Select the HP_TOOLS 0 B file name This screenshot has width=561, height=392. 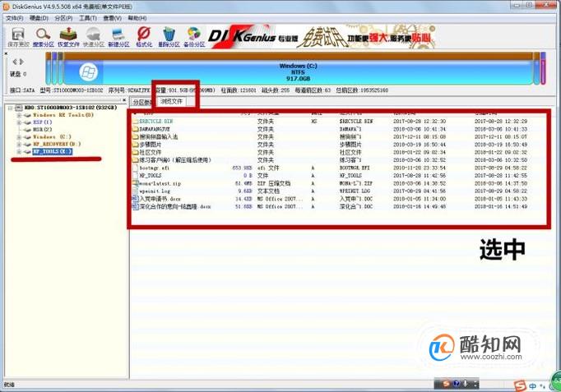point(151,176)
